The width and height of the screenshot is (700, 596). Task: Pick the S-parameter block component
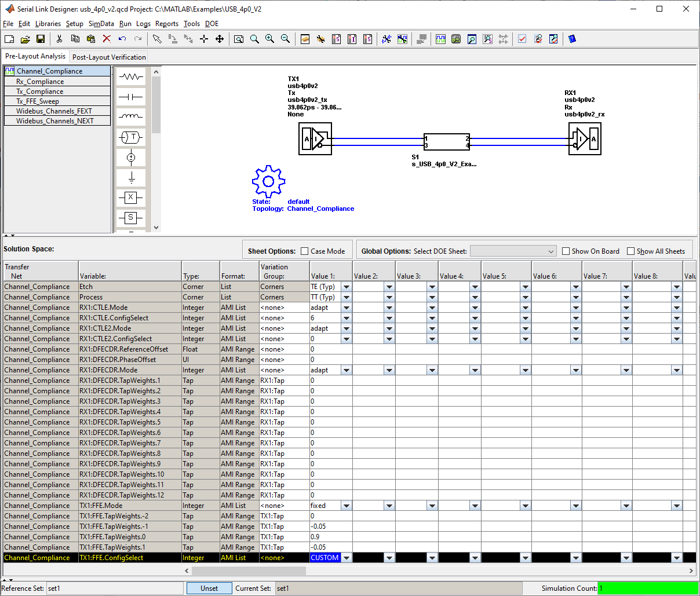[131, 217]
